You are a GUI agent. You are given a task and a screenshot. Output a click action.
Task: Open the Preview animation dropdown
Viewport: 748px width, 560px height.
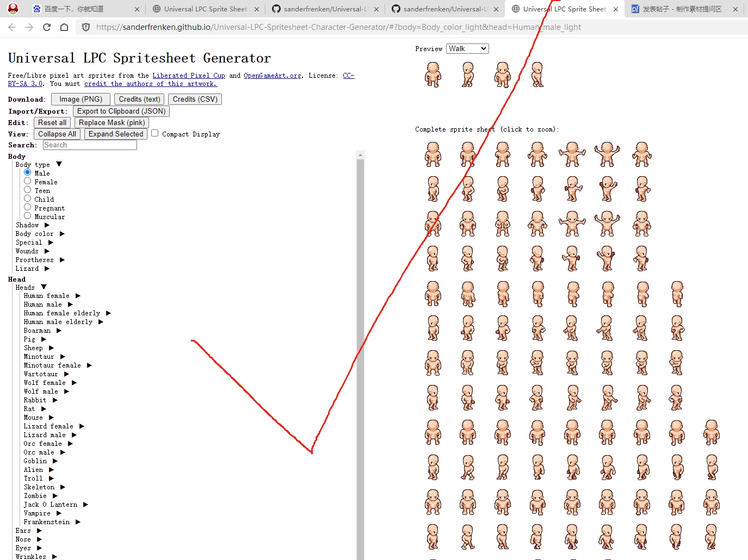click(467, 49)
